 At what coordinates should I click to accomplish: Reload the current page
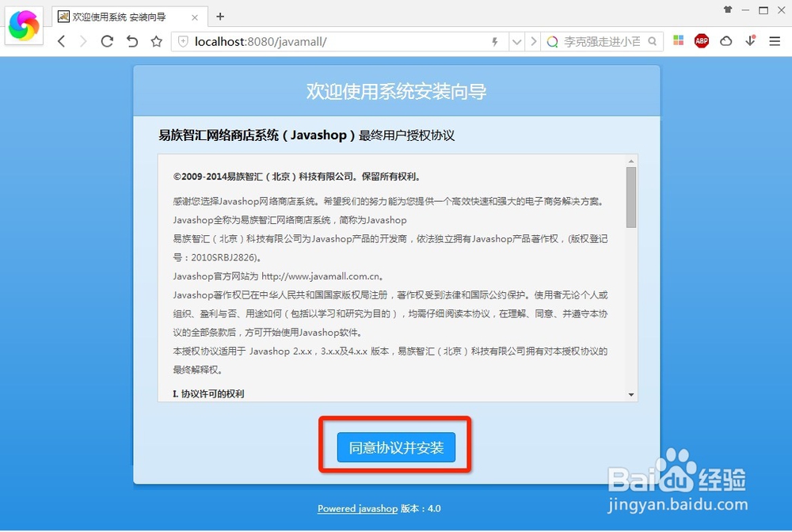[x=107, y=41]
